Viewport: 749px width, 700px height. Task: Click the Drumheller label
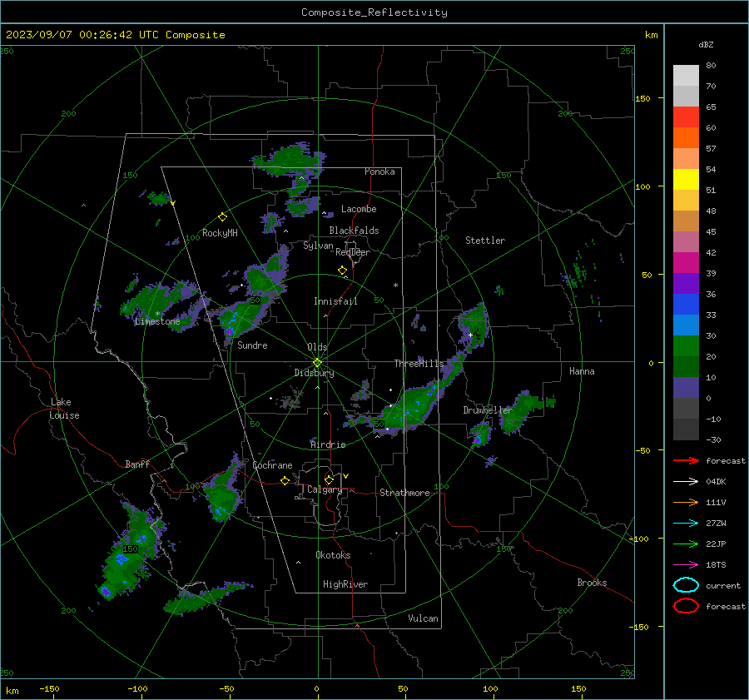tap(487, 410)
